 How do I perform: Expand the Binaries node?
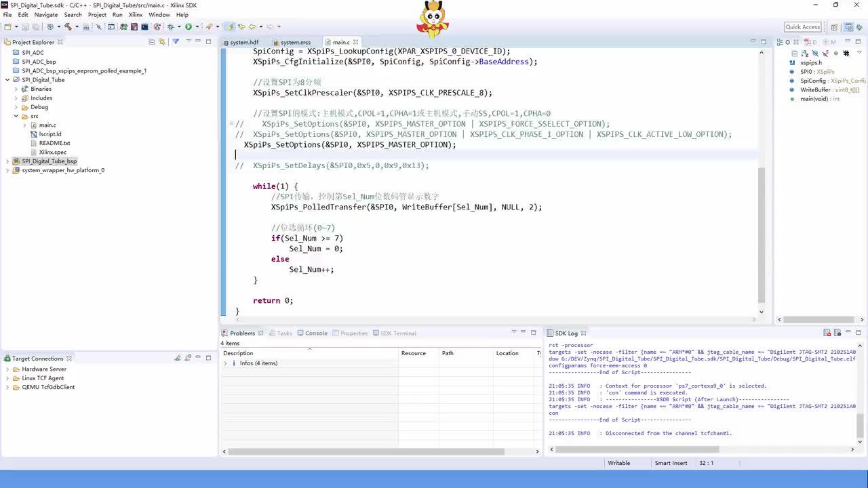coord(16,89)
